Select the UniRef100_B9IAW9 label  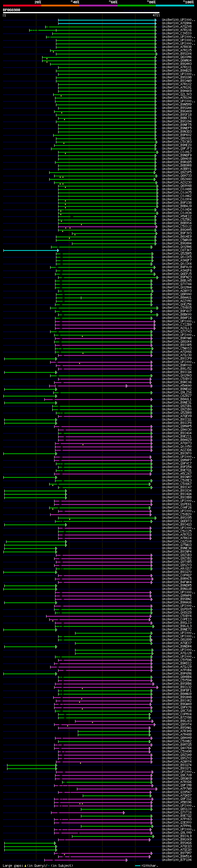point(177,81)
